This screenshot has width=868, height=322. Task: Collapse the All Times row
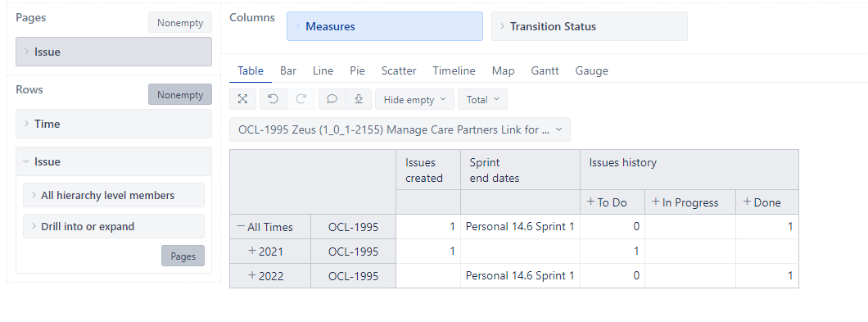[x=240, y=227]
